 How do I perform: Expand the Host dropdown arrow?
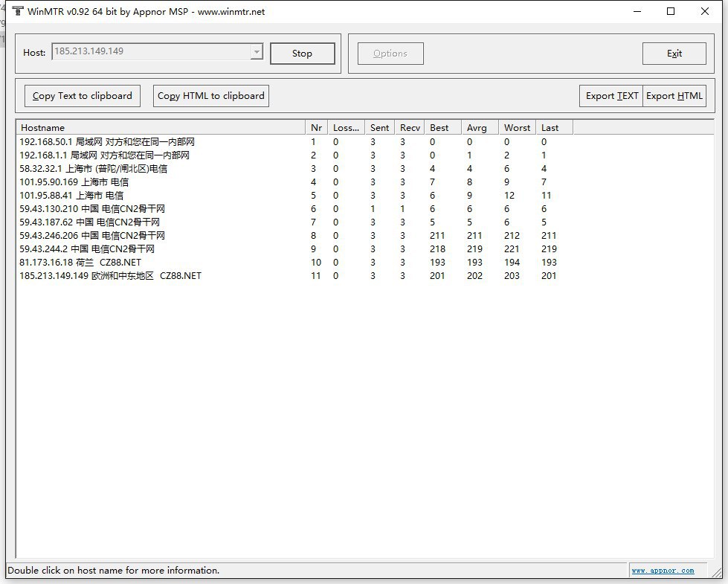(x=257, y=51)
